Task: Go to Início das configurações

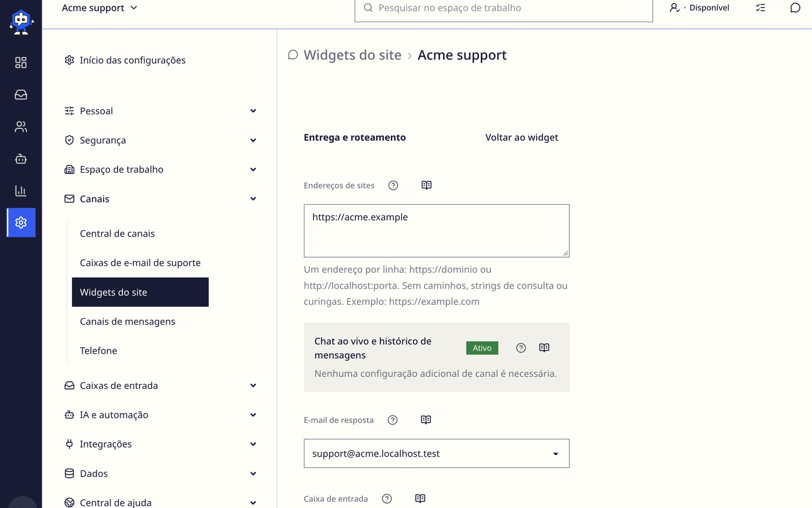Action: 125,60
